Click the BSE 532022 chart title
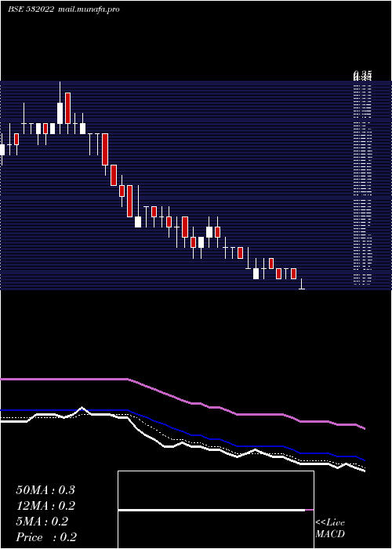 (x=31, y=9)
